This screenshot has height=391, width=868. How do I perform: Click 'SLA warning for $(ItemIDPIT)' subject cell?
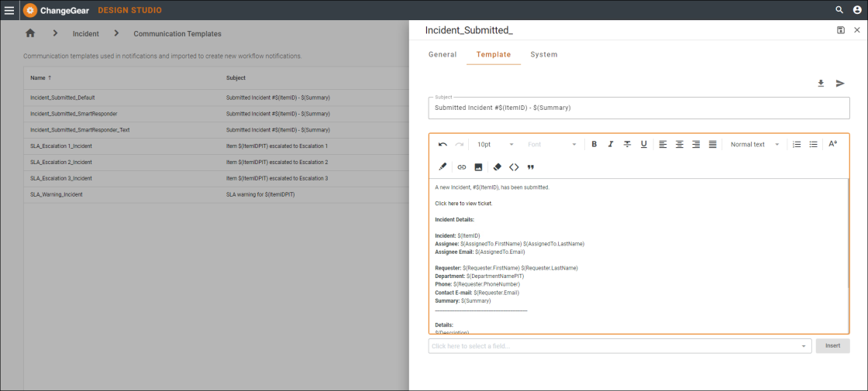tap(260, 194)
